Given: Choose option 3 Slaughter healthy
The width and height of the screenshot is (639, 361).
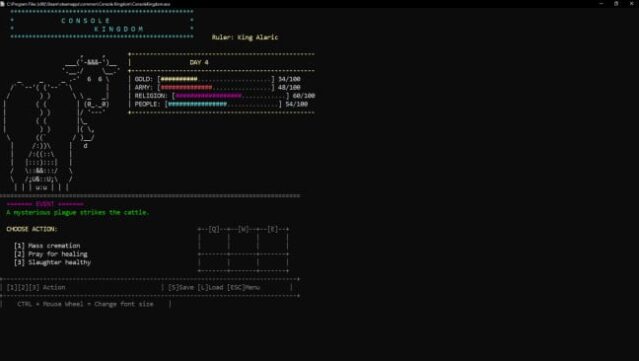Looking at the screenshot, I should point(53,262).
